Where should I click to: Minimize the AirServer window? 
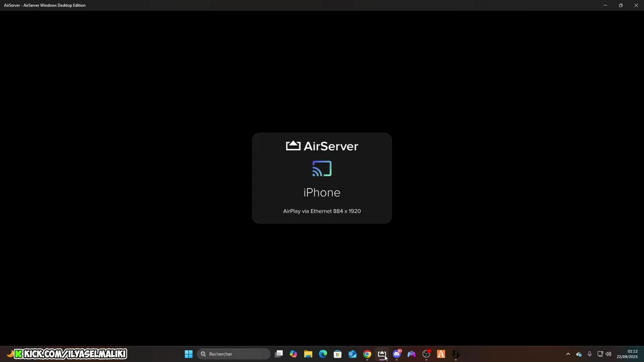(x=605, y=5)
